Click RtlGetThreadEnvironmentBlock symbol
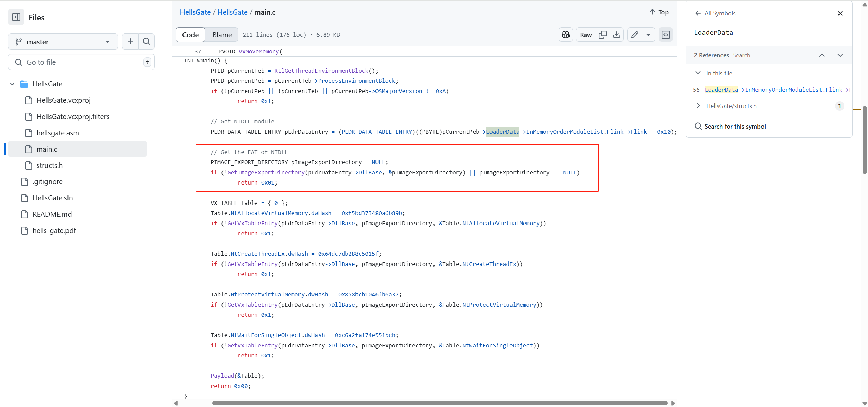 pos(321,71)
